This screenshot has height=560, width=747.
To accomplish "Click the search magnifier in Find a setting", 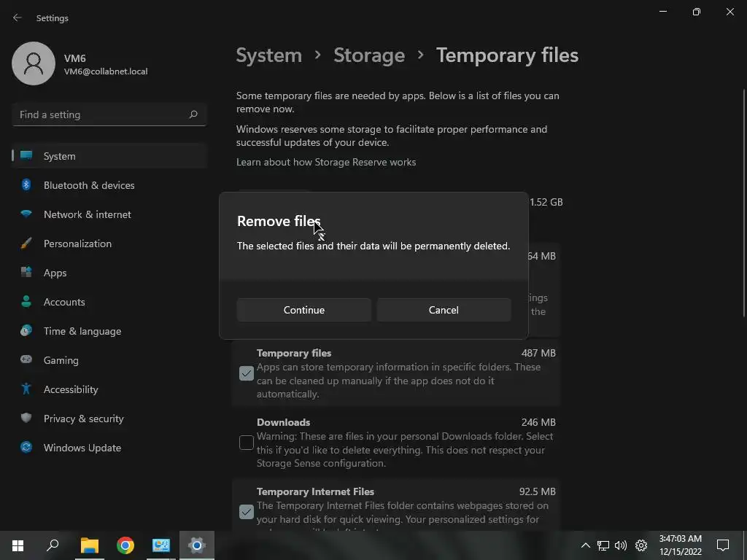I will point(193,114).
